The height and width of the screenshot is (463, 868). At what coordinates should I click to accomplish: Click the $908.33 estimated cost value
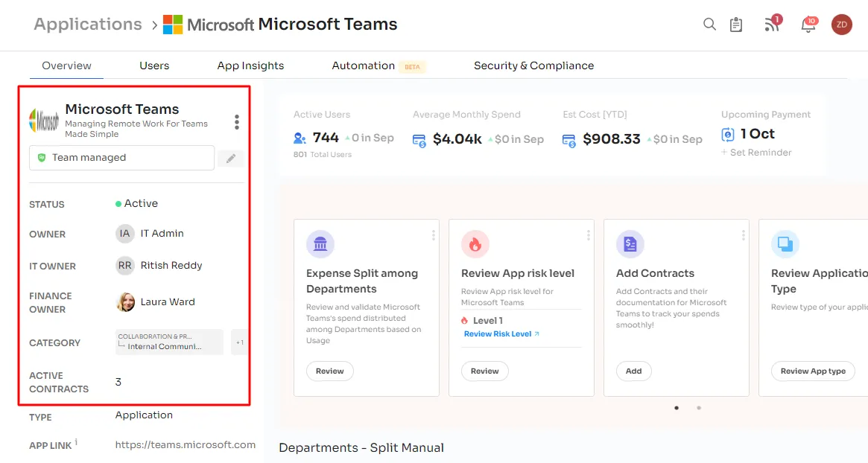coord(612,139)
